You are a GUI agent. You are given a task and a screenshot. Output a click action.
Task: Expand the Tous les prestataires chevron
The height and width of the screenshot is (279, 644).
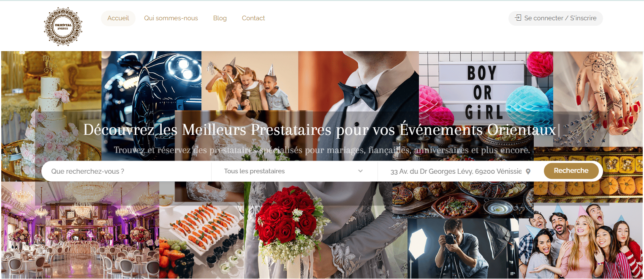[360, 171]
